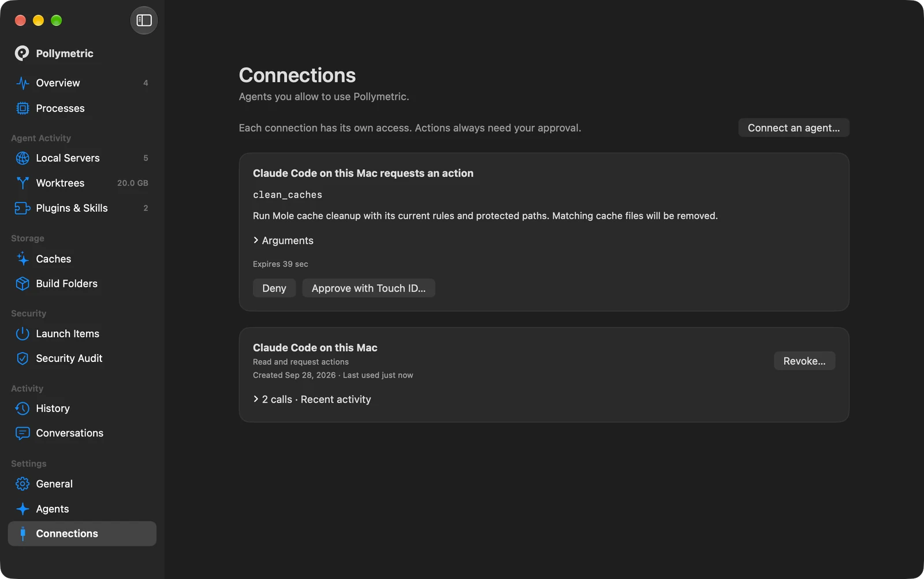The width and height of the screenshot is (924, 579).
Task: Open Security Audit page
Action: coord(82,358)
